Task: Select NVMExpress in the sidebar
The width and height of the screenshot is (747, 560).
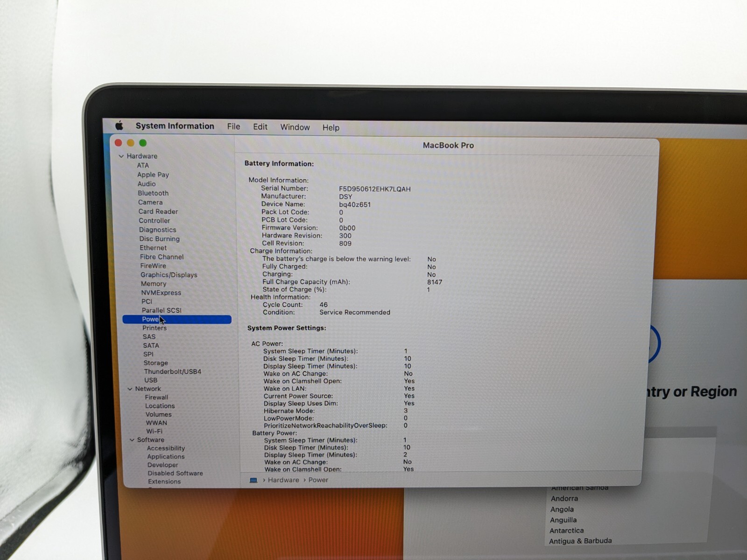Action: [161, 293]
